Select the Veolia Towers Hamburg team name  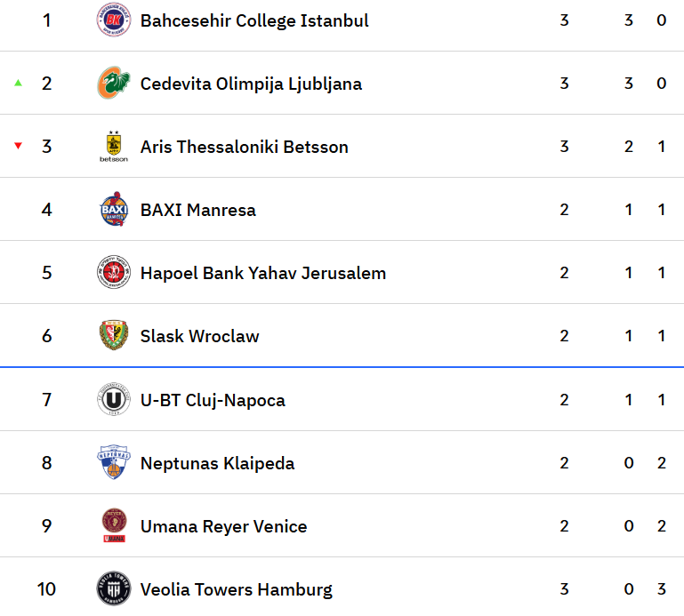click(237, 589)
